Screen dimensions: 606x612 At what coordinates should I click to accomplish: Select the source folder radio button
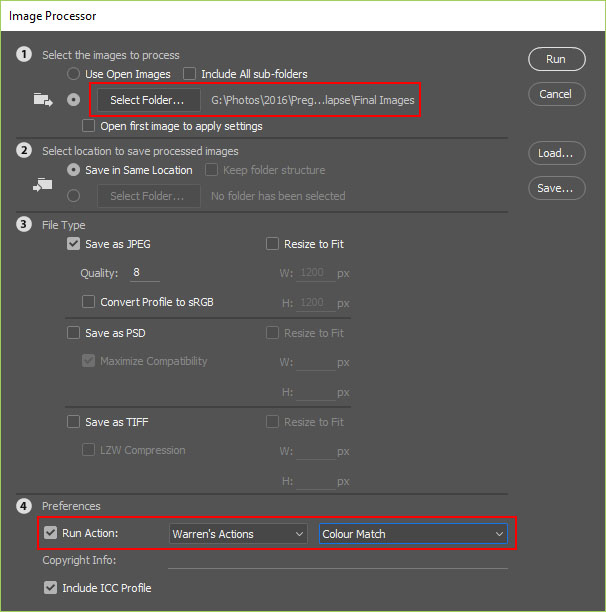pyautogui.click(x=73, y=100)
